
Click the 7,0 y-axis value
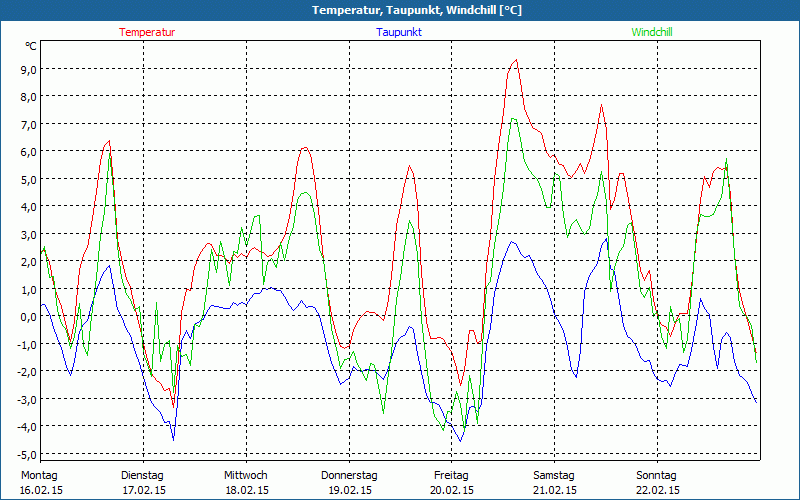click(x=28, y=124)
